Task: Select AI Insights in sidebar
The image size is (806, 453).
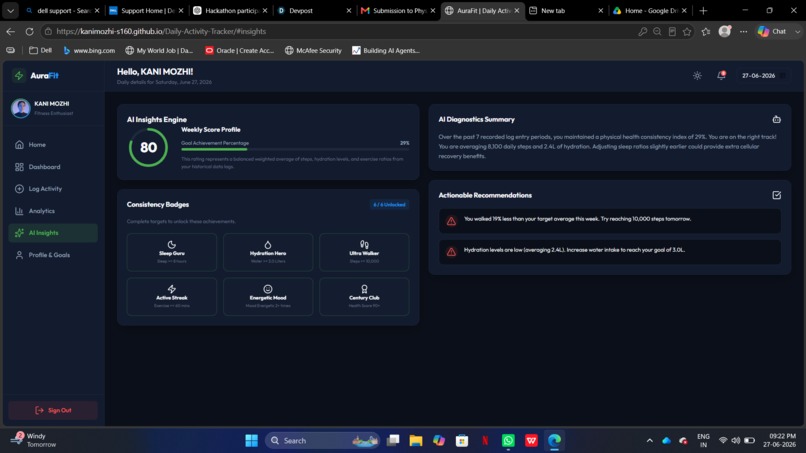Action: (x=53, y=233)
